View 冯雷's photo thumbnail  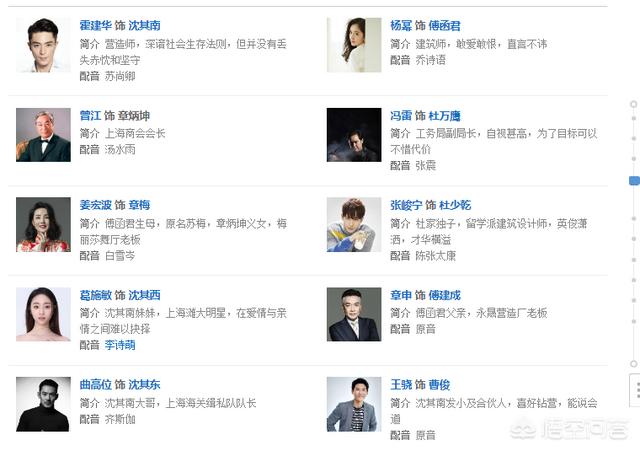click(x=354, y=135)
